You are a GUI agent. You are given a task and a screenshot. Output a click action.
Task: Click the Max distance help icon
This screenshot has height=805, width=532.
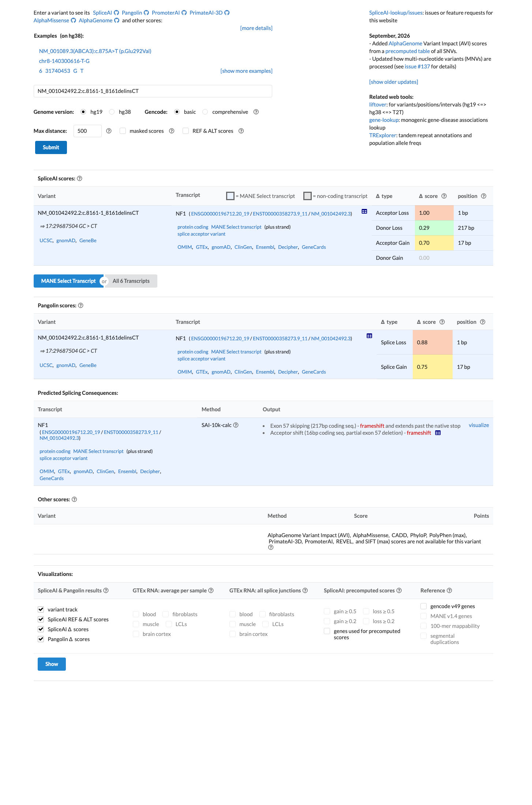click(x=109, y=131)
